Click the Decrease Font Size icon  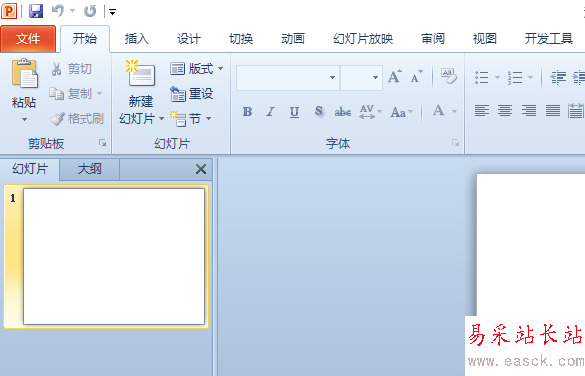417,77
